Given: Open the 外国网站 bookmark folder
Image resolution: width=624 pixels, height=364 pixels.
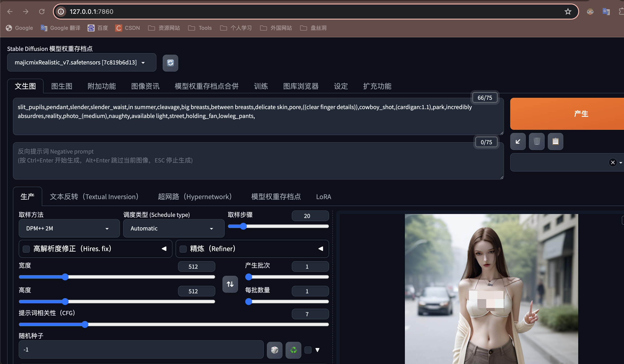Looking at the screenshot, I should click(276, 28).
